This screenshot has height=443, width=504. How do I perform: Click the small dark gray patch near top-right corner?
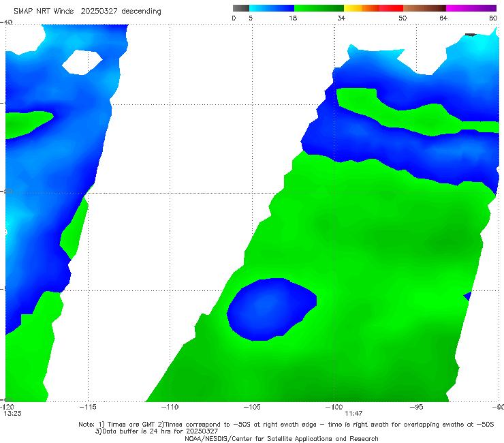click(x=471, y=35)
